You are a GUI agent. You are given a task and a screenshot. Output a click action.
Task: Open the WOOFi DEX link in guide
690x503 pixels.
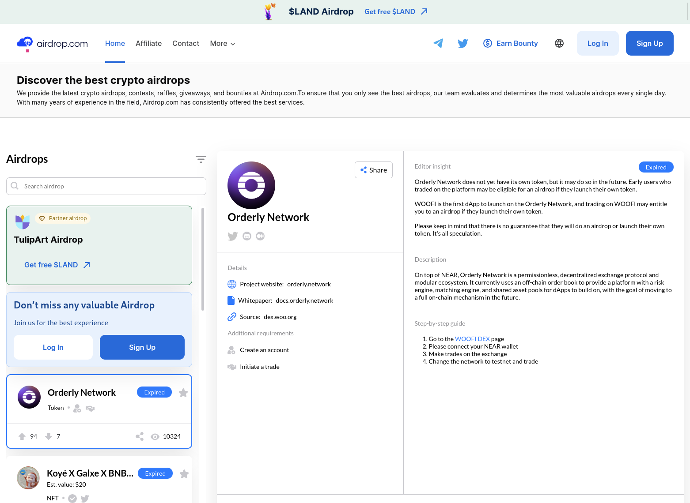click(472, 339)
